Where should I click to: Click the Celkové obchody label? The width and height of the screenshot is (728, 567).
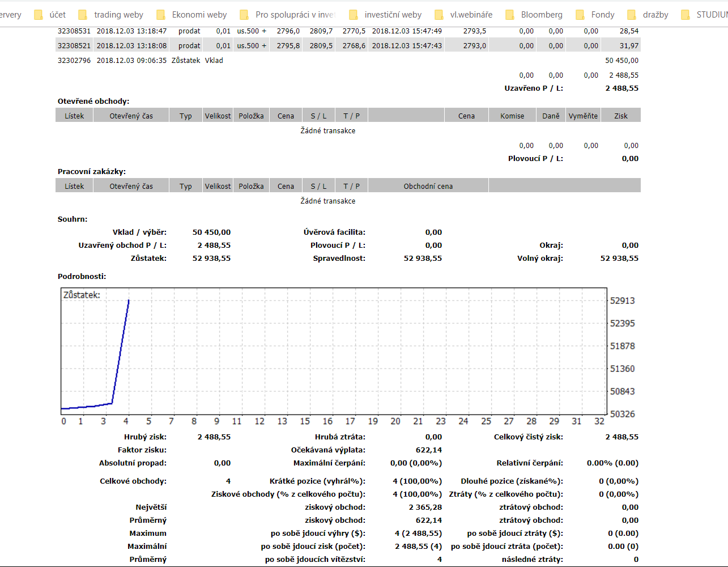tap(133, 481)
